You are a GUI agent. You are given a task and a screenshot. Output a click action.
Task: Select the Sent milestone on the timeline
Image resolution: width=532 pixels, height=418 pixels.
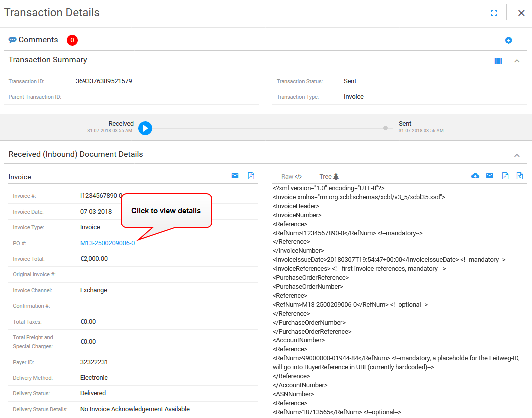coord(385,128)
